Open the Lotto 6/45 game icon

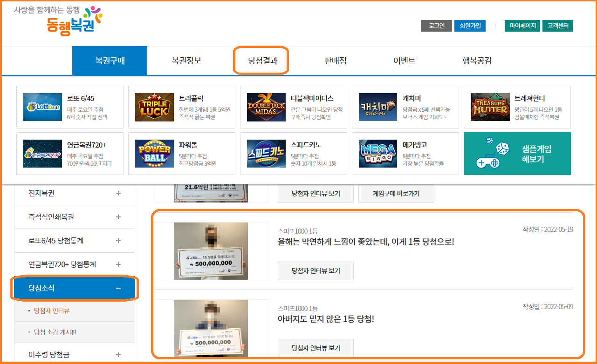[42, 107]
